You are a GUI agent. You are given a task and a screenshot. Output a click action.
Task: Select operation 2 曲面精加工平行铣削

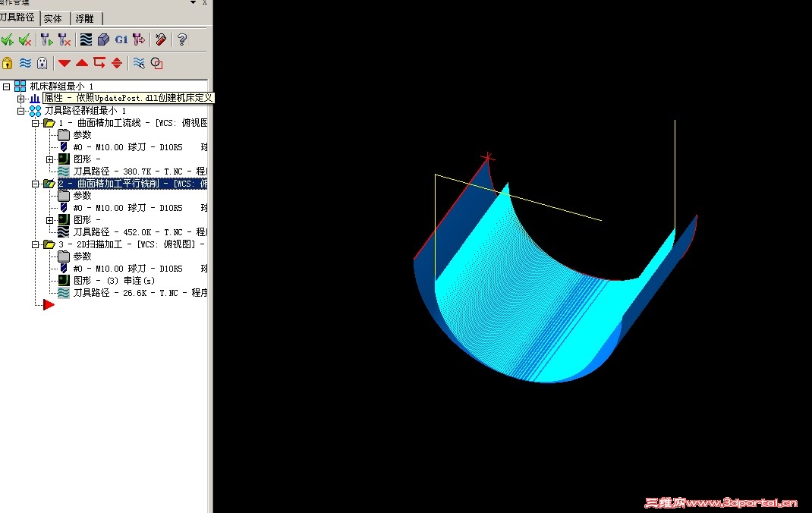tap(133, 183)
